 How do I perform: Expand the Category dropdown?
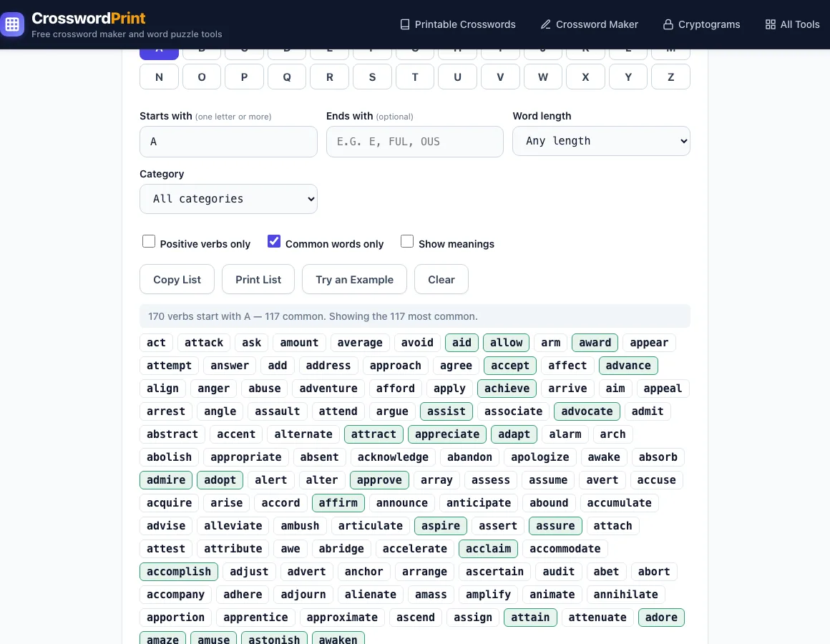228,199
